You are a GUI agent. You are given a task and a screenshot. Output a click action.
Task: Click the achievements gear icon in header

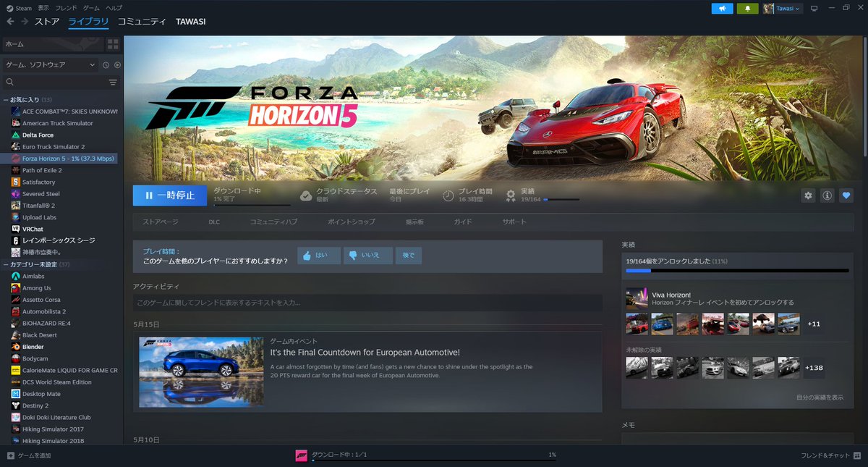511,195
